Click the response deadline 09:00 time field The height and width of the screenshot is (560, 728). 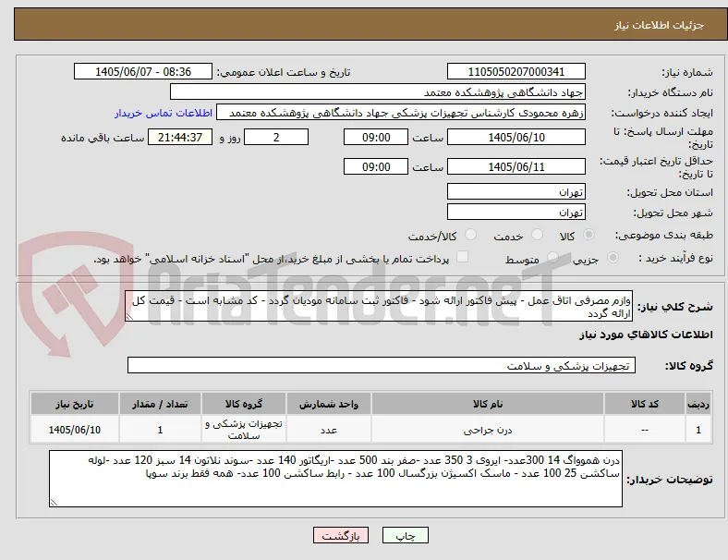pos(376,137)
